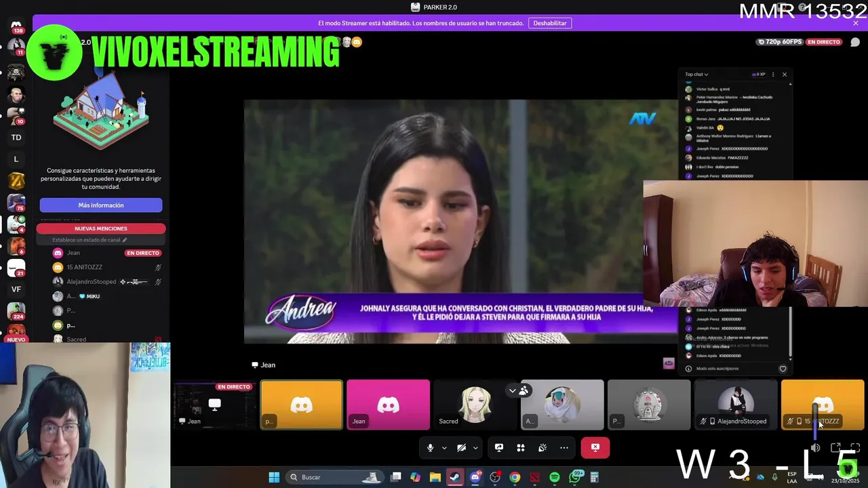
Task: Click the stream volume speaker icon
Action: (x=816, y=448)
